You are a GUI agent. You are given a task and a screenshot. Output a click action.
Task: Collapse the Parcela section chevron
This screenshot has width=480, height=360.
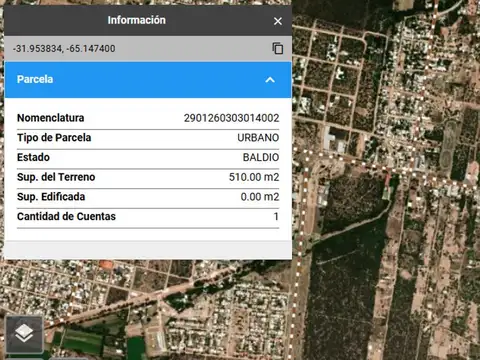(x=270, y=80)
